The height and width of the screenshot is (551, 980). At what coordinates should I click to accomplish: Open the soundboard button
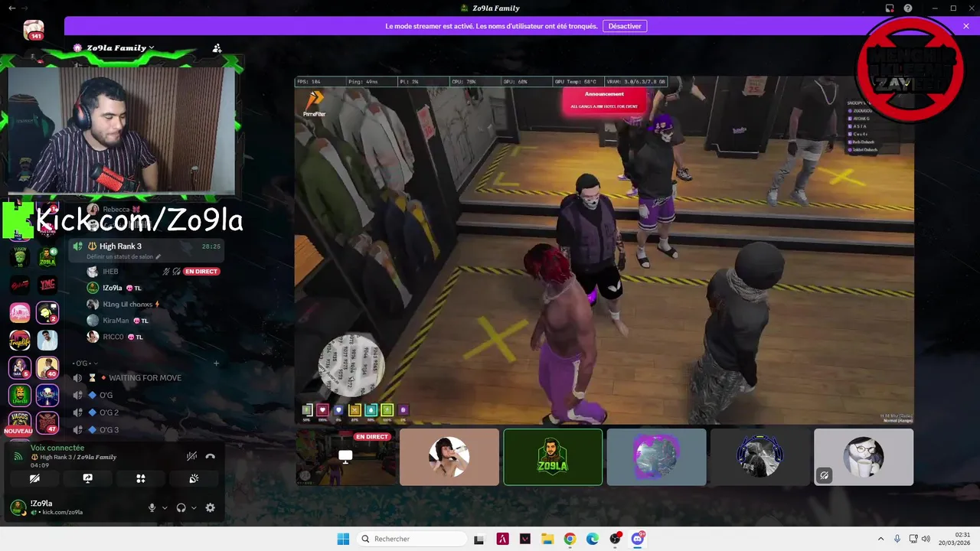click(x=194, y=478)
